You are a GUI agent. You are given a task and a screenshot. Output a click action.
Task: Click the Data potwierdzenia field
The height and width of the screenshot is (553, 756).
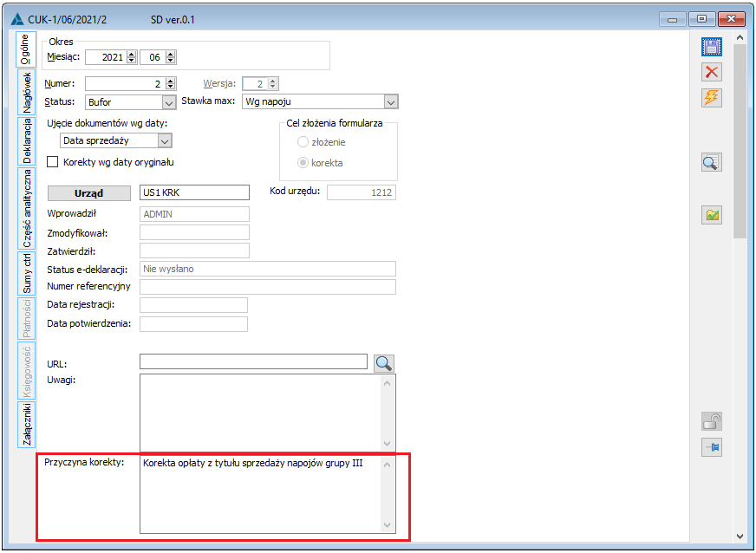coord(193,324)
